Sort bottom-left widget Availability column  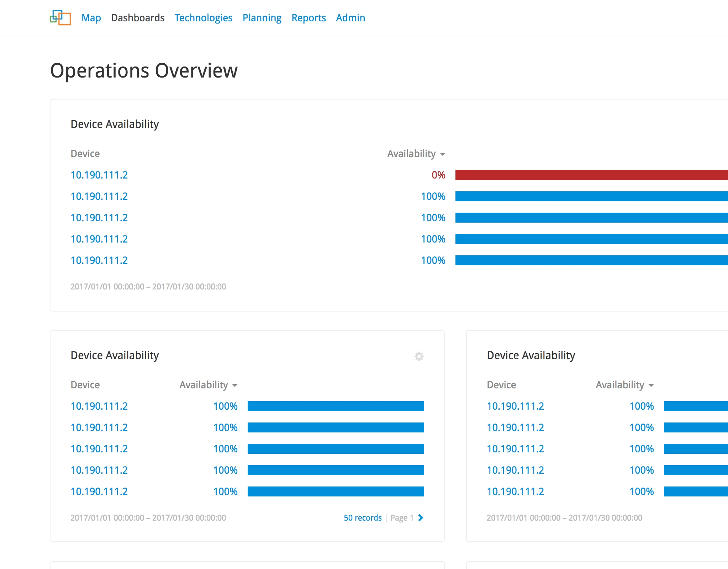[x=208, y=385]
